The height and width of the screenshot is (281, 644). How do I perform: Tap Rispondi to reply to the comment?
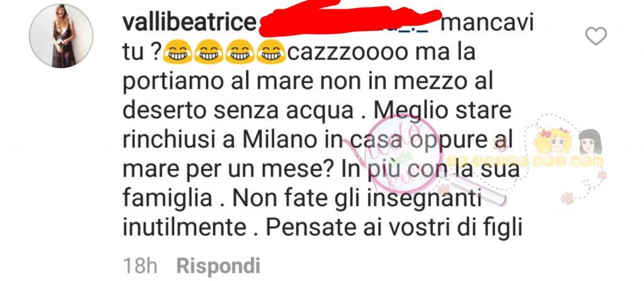pos(218,266)
